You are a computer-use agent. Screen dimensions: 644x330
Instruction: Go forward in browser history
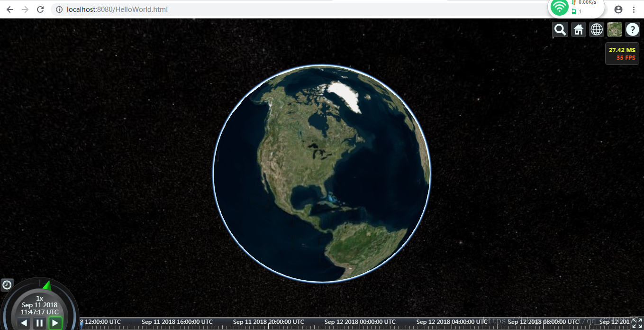[x=25, y=9]
